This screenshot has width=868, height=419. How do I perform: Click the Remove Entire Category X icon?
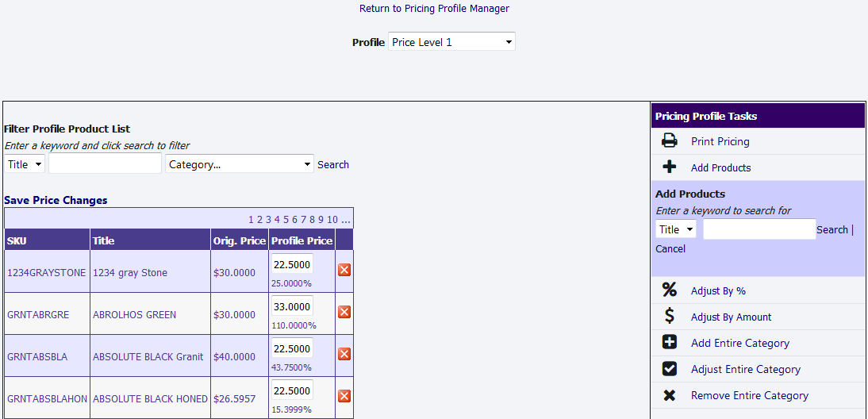click(x=670, y=395)
